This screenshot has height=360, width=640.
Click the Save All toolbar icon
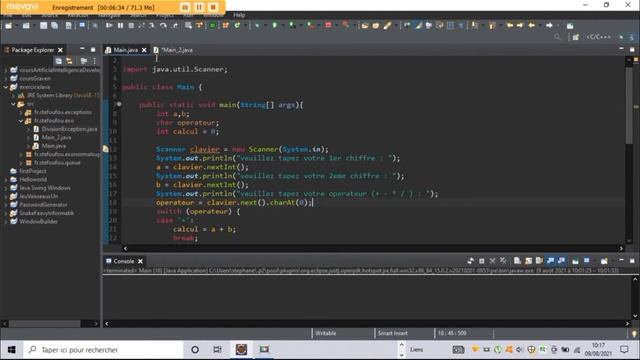54,25
